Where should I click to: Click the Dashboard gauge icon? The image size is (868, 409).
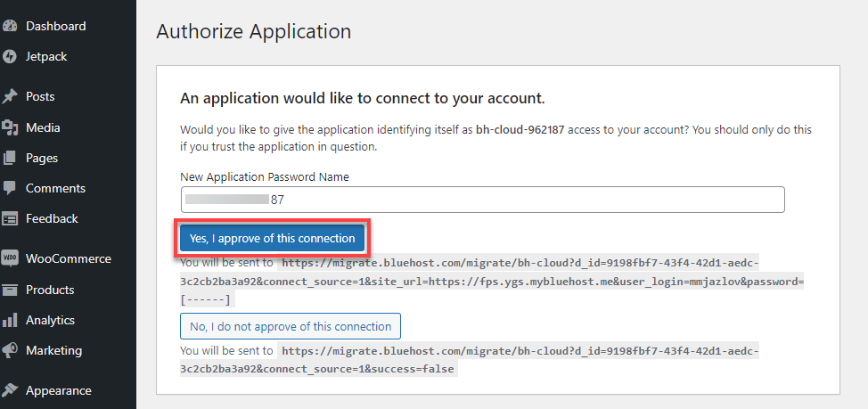[10, 27]
